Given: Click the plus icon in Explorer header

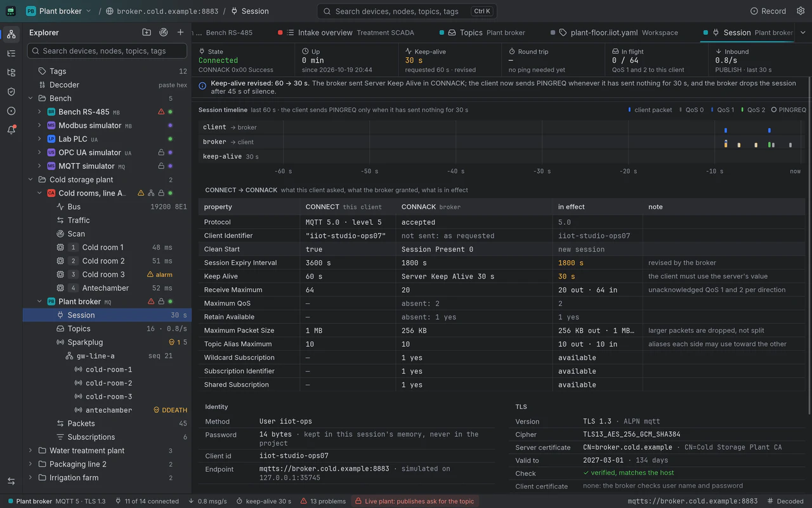Looking at the screenshot, I should [x=181, y=32].
